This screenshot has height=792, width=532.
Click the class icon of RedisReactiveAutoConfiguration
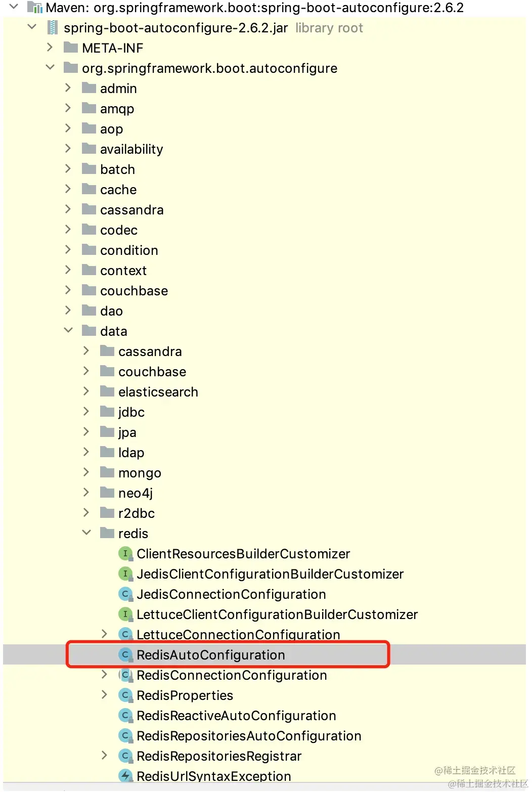click(124, 716)
